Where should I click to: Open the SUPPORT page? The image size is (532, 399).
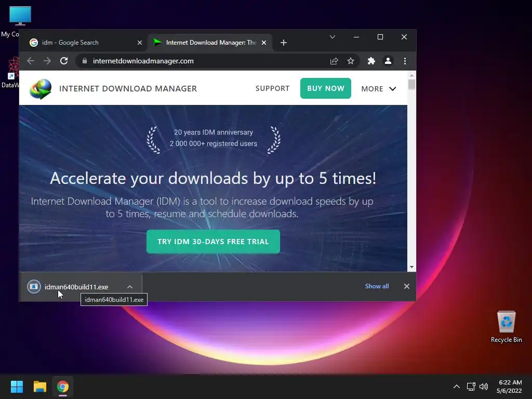pyautogui.click(x=272, y=88)
